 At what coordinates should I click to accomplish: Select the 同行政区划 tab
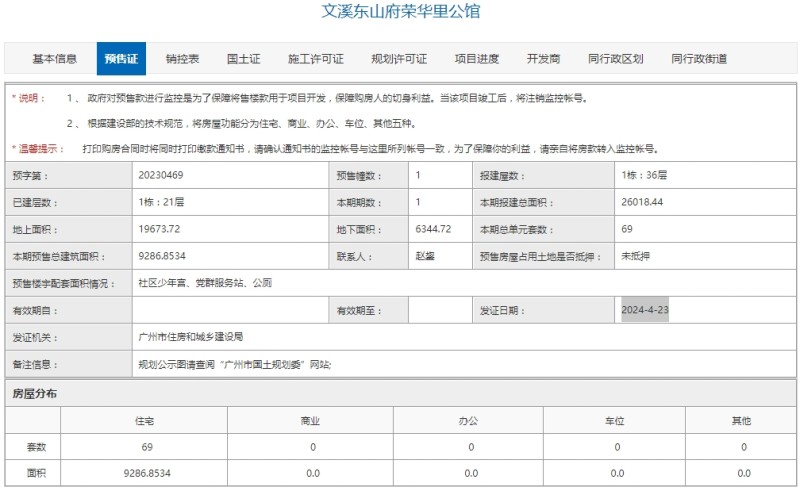(x=615, y=59)
